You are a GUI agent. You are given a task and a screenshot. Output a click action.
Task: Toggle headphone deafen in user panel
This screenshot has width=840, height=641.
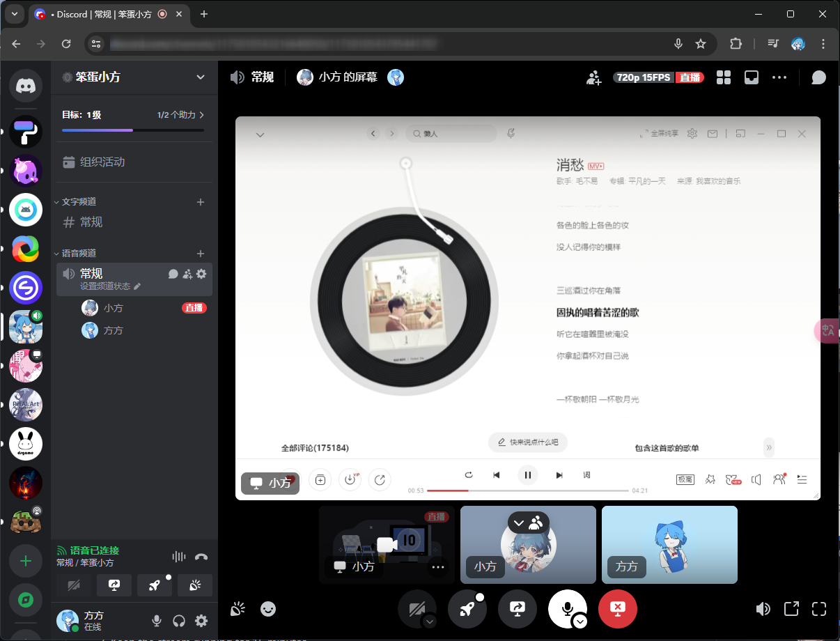[x=179, y=621]
